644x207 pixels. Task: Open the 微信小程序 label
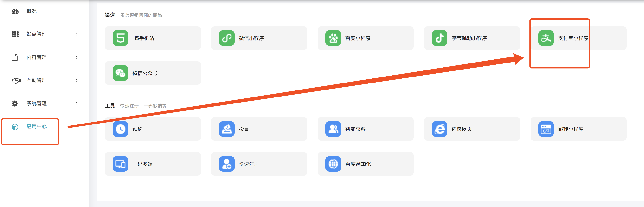251,38
